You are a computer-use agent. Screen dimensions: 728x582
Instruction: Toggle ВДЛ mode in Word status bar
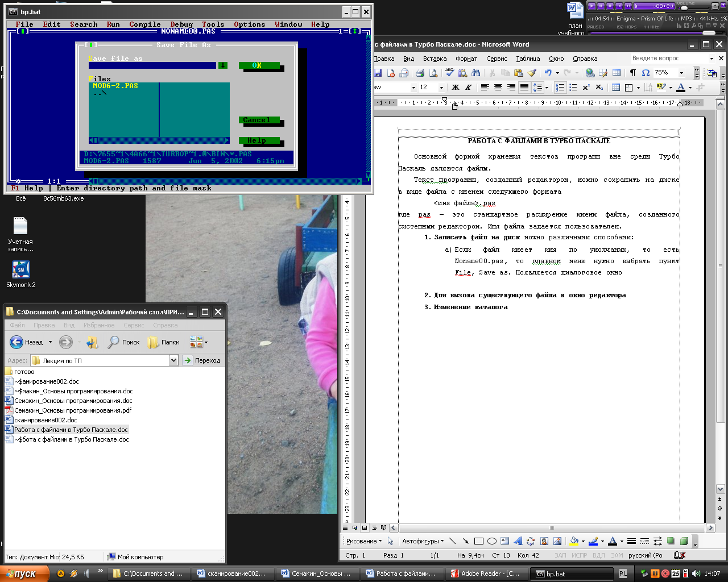(598, 555)
